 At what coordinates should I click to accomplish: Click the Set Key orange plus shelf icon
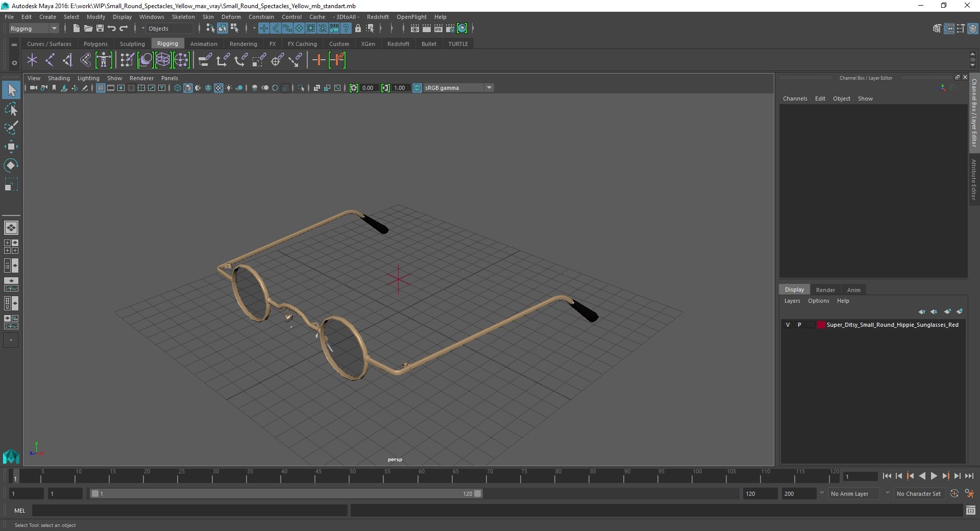coord(319,60)
